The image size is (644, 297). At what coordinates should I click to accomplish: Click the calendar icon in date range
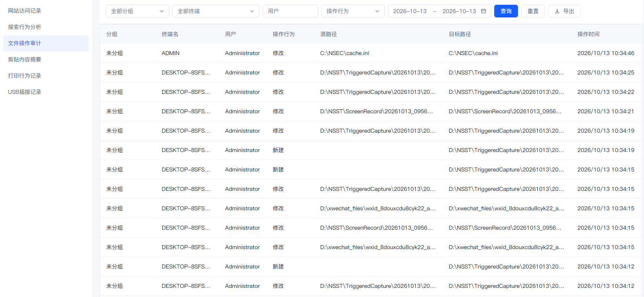(x=483, y=11)
